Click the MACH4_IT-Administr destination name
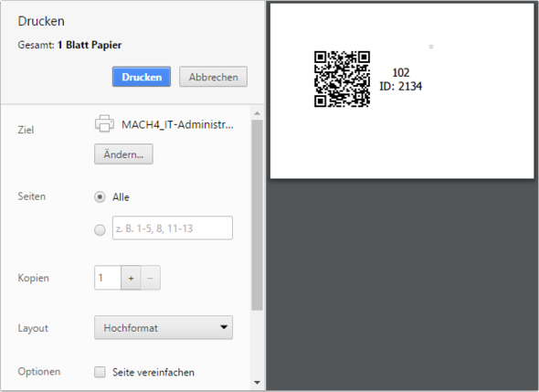Image resolution: width=539 pixels, height=392 pixels. tap(177, 124)
